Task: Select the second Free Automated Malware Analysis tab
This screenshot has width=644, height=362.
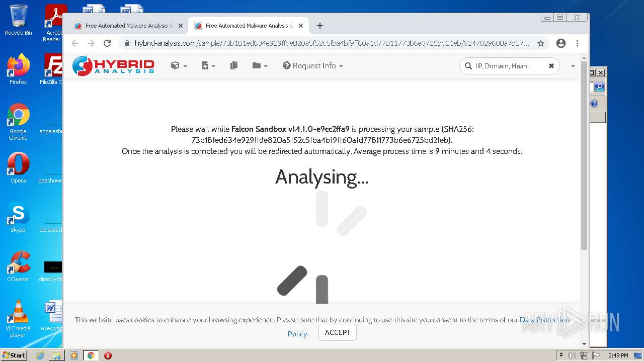Action: click(x=249, y=26)
